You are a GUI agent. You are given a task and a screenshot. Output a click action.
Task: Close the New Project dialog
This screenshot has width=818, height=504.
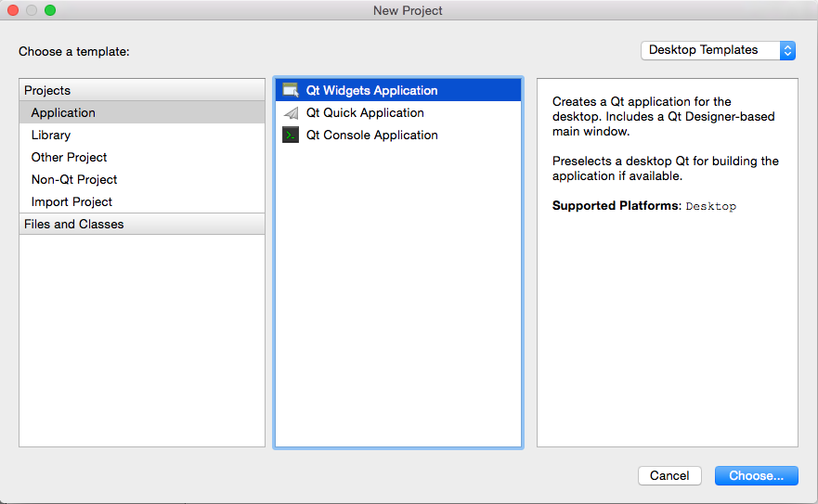13,10
